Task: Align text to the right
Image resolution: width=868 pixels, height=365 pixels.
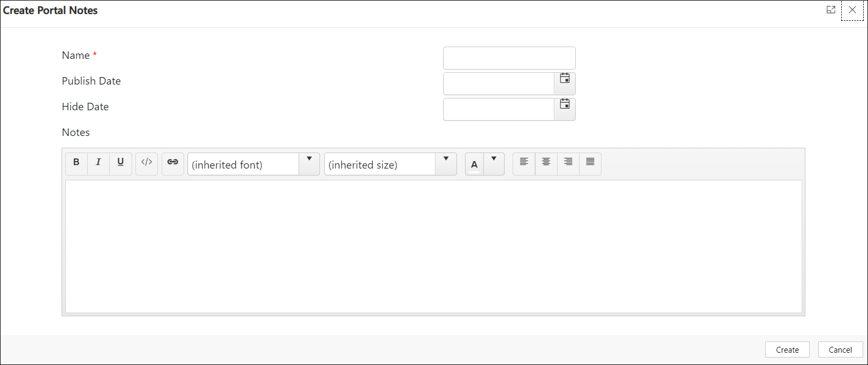Action: click(x=568, y=163)
